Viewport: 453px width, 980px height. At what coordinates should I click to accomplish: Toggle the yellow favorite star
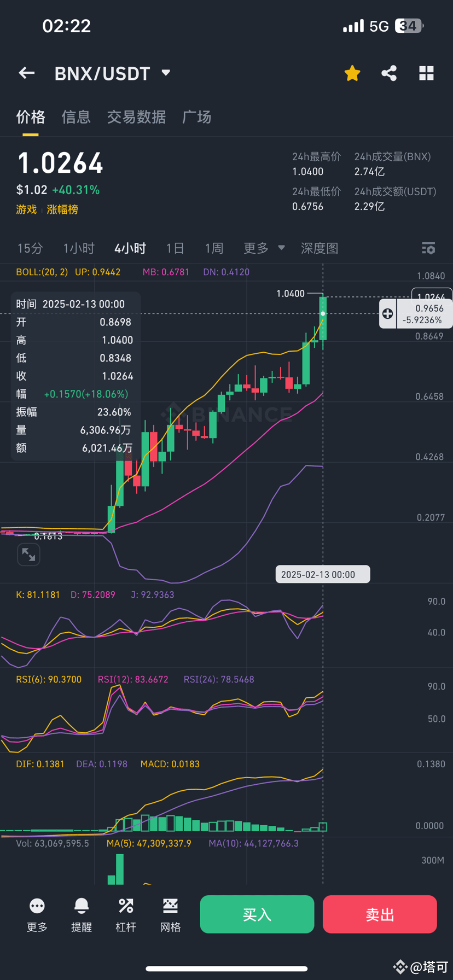coord(352,73)
